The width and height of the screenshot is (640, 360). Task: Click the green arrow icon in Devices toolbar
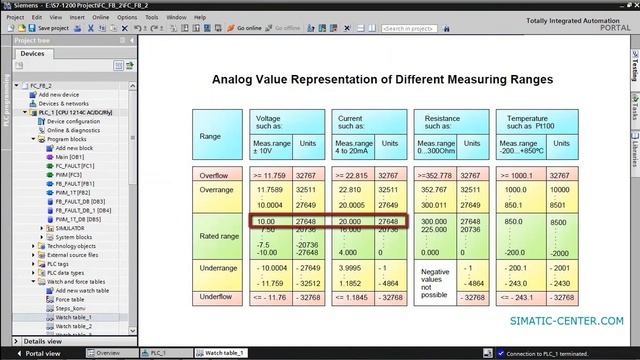click(x=130, y=65)
